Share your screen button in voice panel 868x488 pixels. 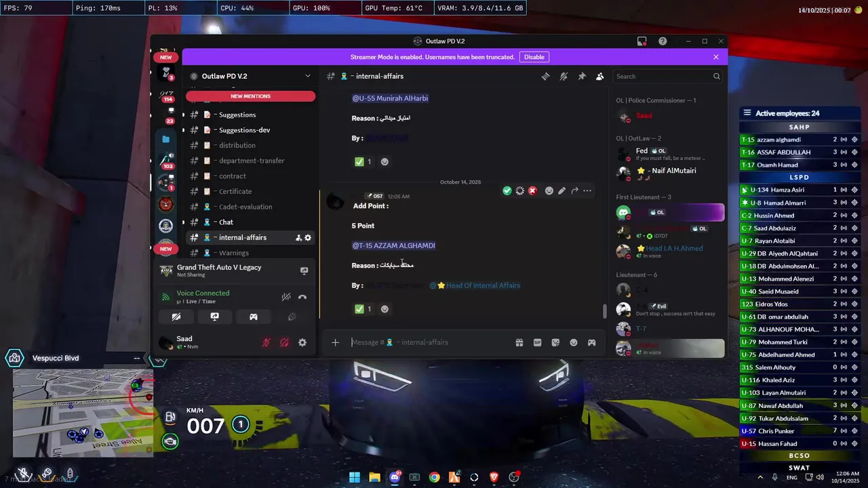(x=215, y=317)
